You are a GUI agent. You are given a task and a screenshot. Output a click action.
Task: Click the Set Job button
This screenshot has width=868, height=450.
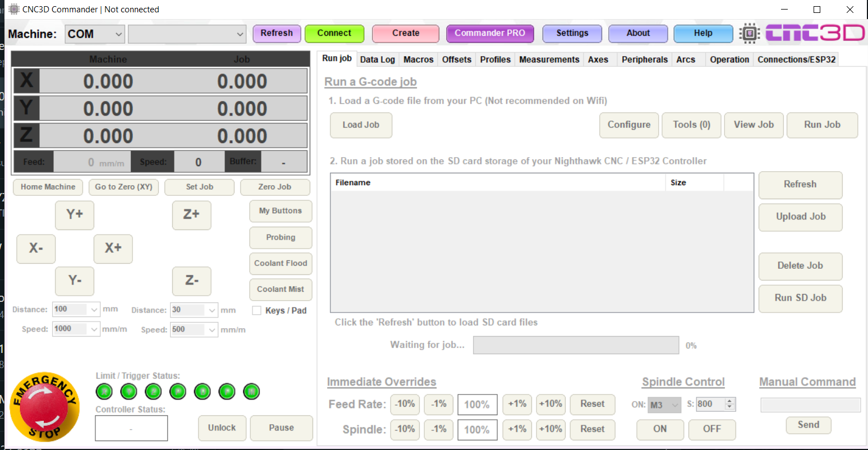[199, 187]
